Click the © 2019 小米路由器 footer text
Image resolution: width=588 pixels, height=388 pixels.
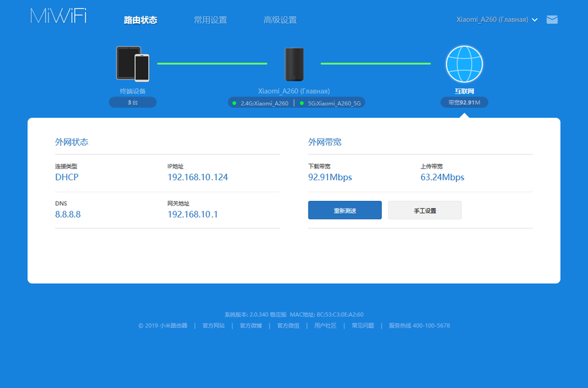click(163, 325)
